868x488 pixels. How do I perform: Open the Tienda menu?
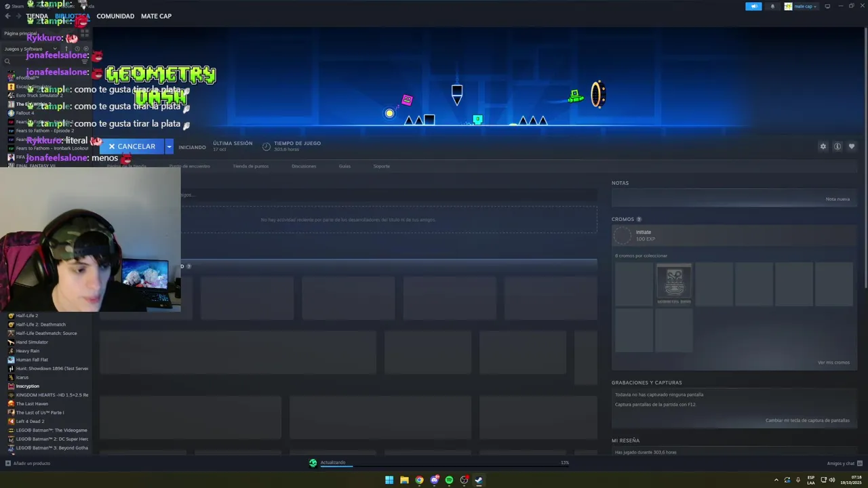[37, 16]
